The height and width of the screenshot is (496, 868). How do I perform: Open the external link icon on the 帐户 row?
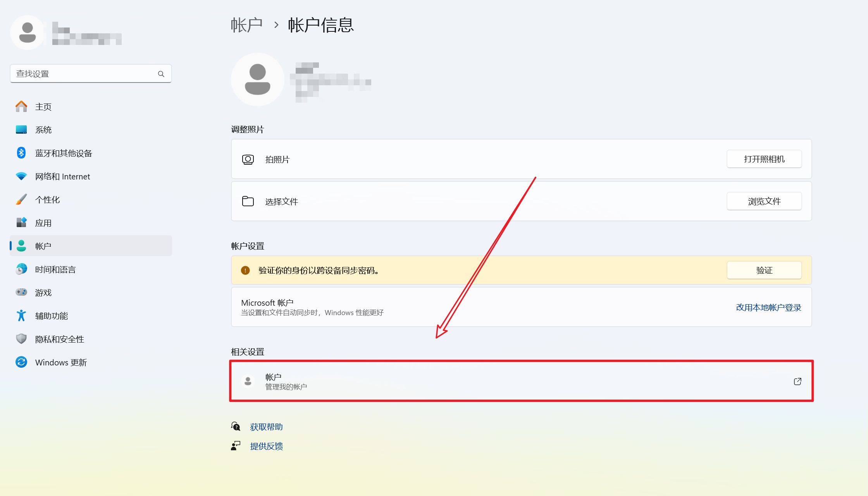coord(797,382)
